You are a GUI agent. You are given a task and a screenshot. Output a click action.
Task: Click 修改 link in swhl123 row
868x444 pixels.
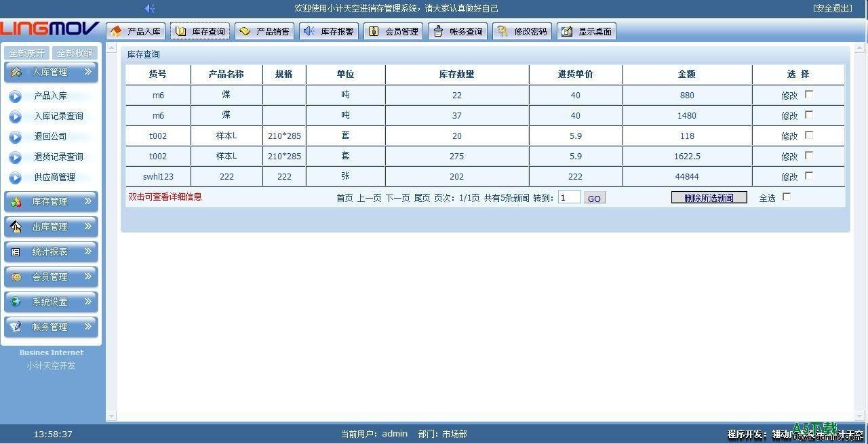789,177
